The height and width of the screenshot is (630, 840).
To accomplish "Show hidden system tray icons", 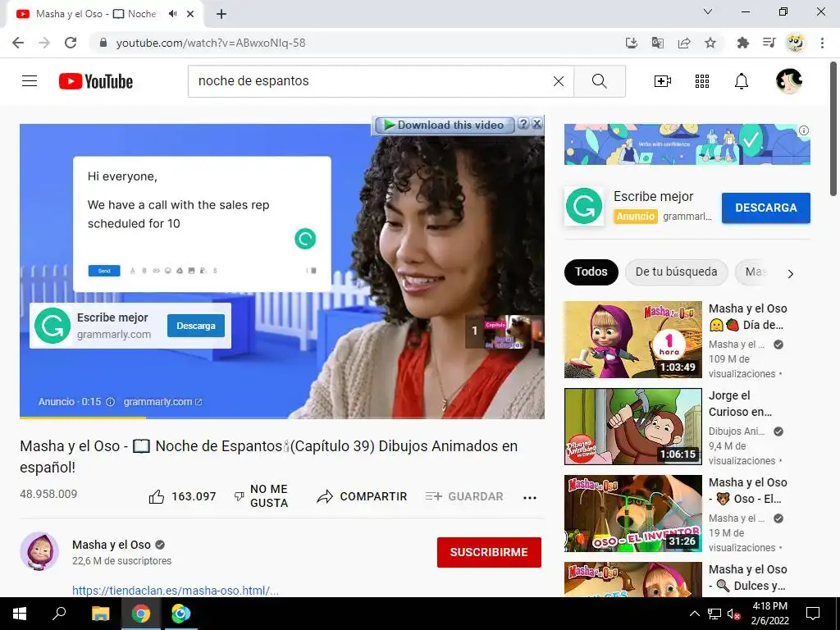I will [x=694, y=614].
